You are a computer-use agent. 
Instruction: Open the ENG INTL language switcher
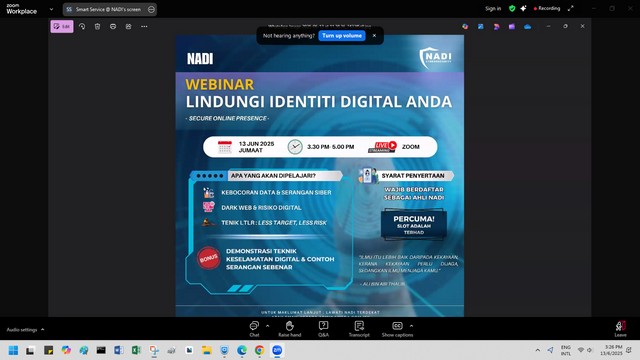[x=566, y=350]
